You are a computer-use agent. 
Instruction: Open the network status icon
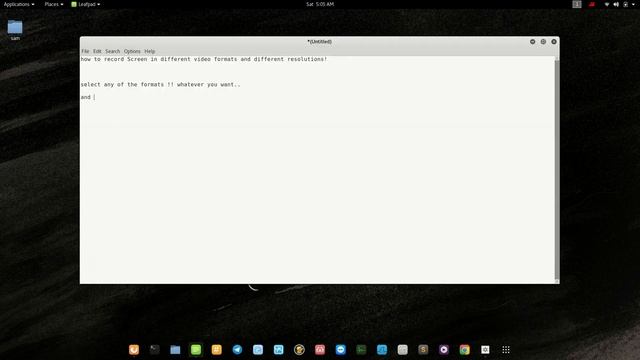click(x=607, y=4)
